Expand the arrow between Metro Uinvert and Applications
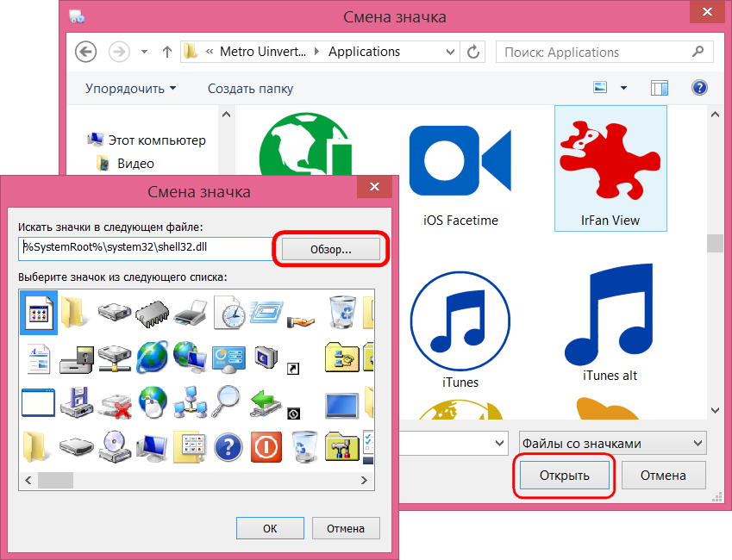 pyautogui.click(x=317, y=52)
